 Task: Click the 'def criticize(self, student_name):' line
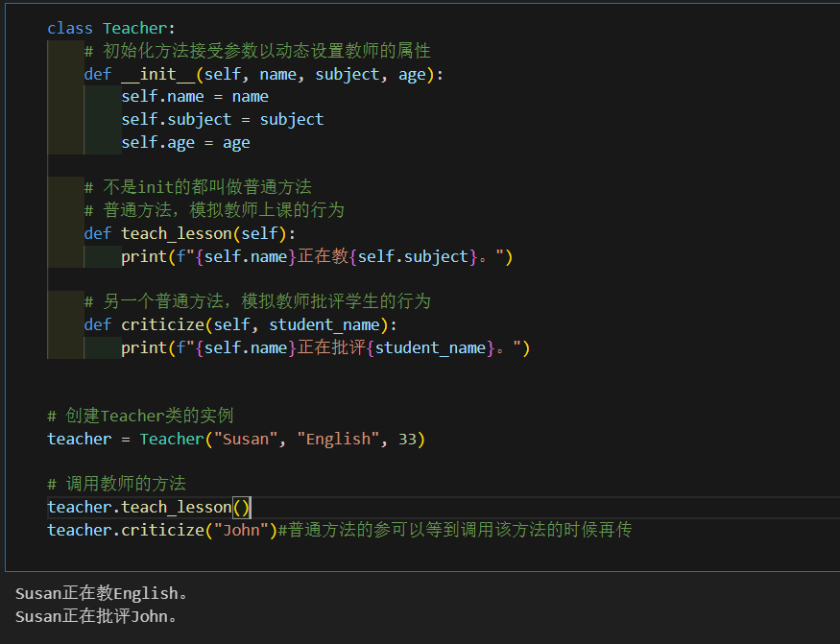click(x=241, y=324)
